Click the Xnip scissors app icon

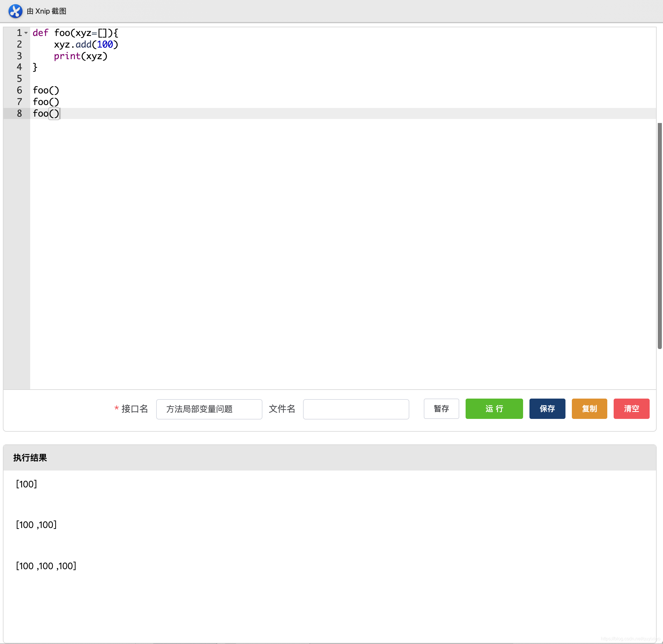pyautogui.click(x=15, y=11)
